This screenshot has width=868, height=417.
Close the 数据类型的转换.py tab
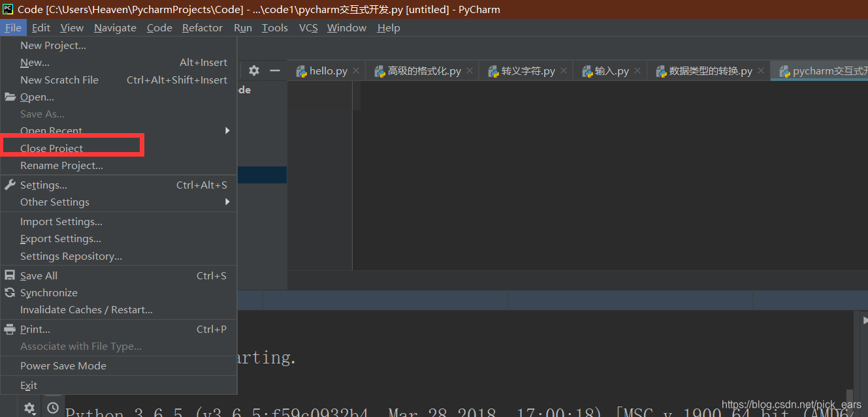tap(761, 71)
